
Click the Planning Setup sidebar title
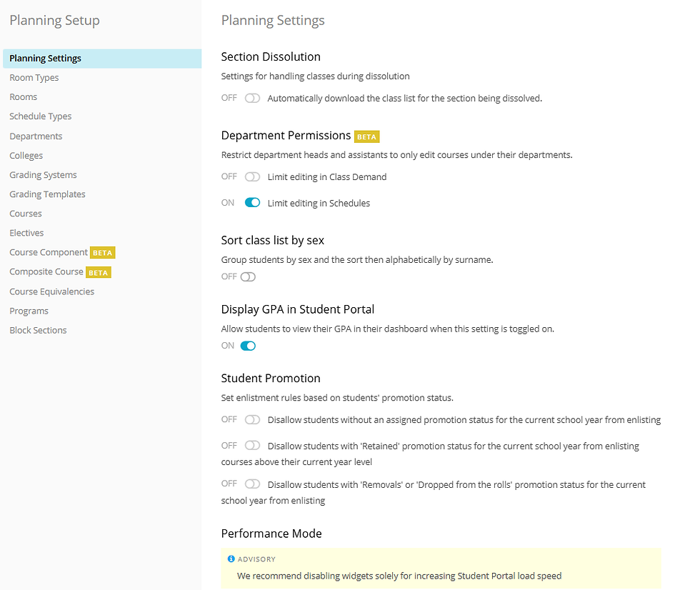54,21
